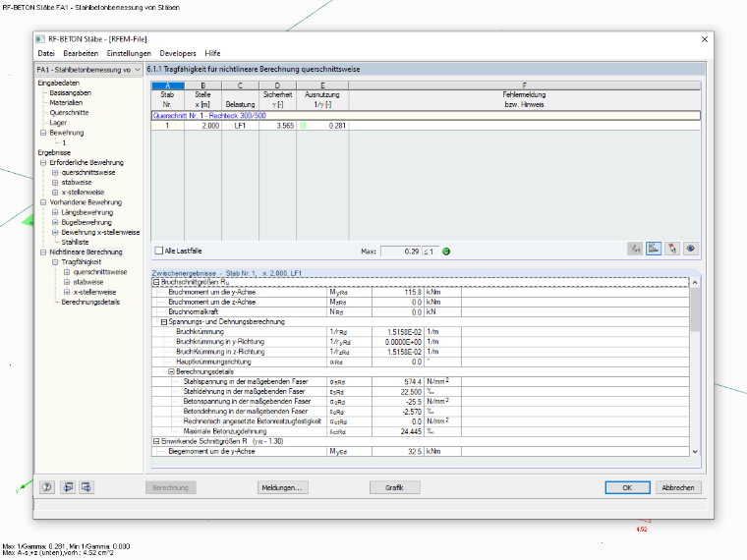
Task: Go to next table with right arrow icon
Action: [x=86, y=487]
